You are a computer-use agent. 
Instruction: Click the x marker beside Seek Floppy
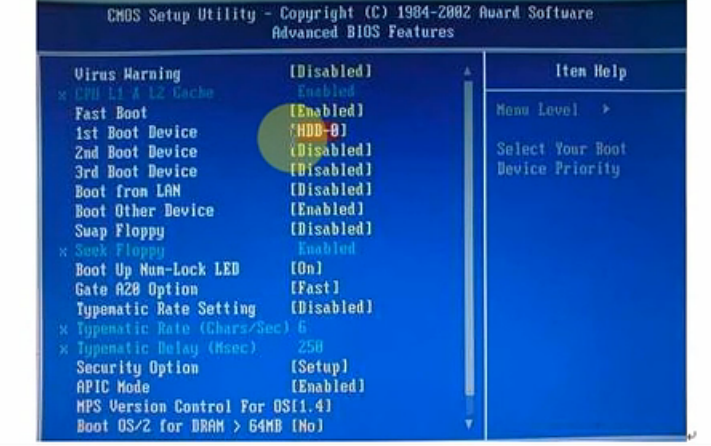point(63,252)
